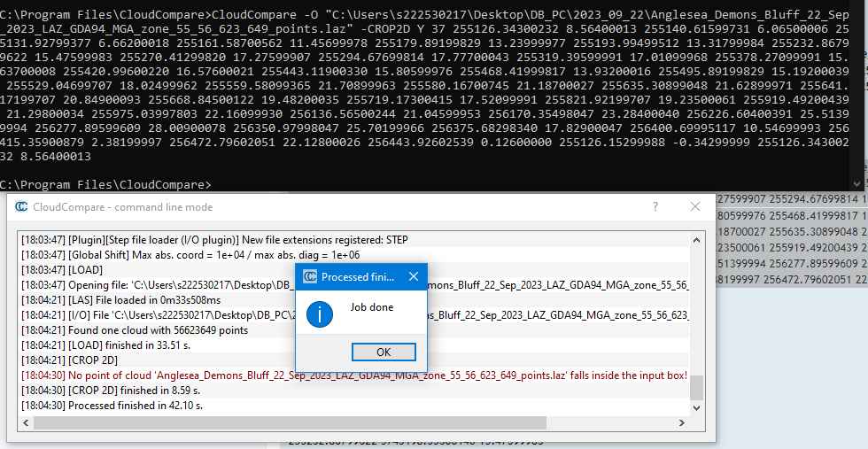Viewport: 868px width, 449px height.
Task: Click the log scroll right arrow
Action: coord(684,422)
